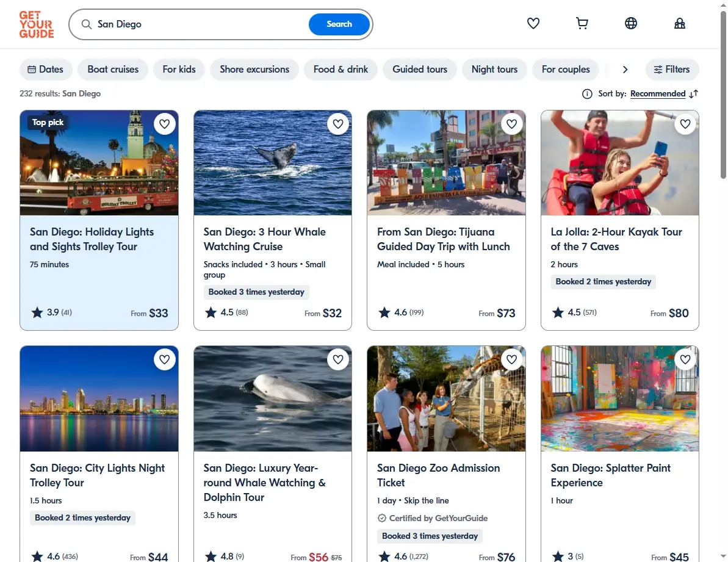Click the city skyline night photo
This screenshot has width=728, height=562.
click(x=99, y=398)
